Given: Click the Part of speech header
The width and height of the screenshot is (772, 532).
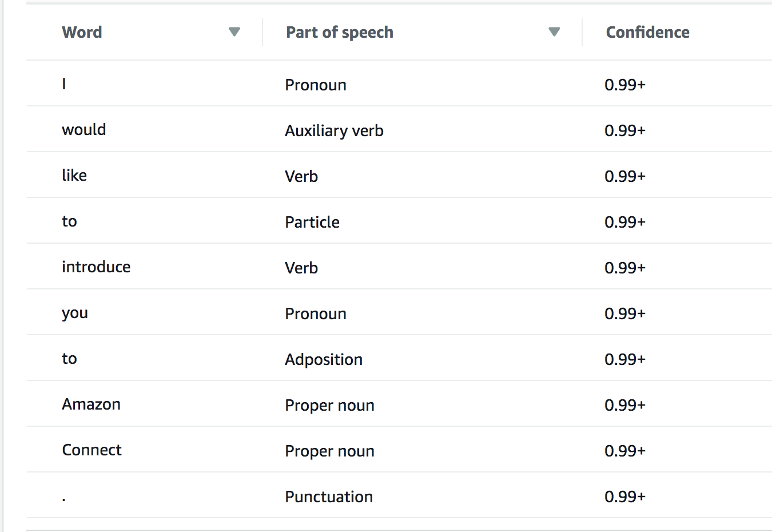Looking at the screenshot, I should tap(340, 33).
